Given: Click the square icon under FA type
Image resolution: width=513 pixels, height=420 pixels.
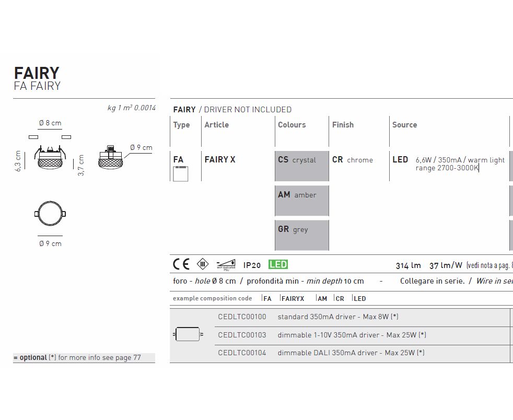Looking at the screenshot, I should (x=180, y=173).
